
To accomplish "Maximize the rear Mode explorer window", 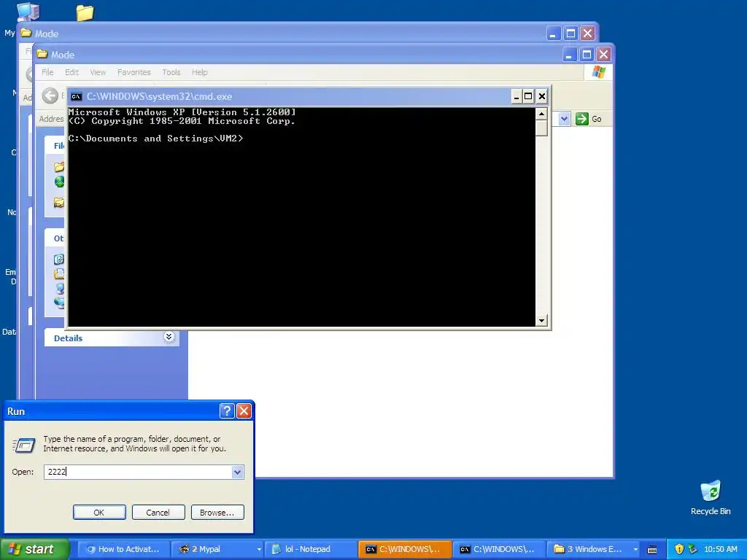I will pyautogui.click(x=570, y=34).
